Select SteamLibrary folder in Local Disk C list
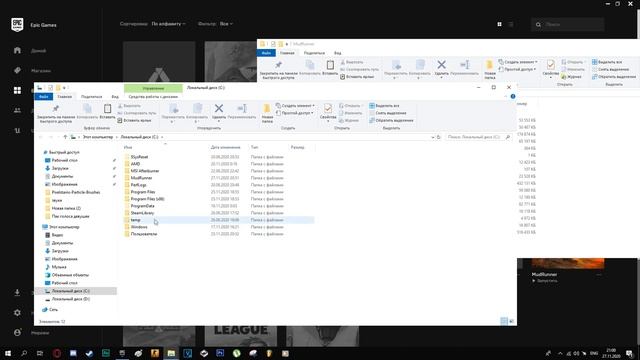The image size is (640, 360). (x=142, y=213)
